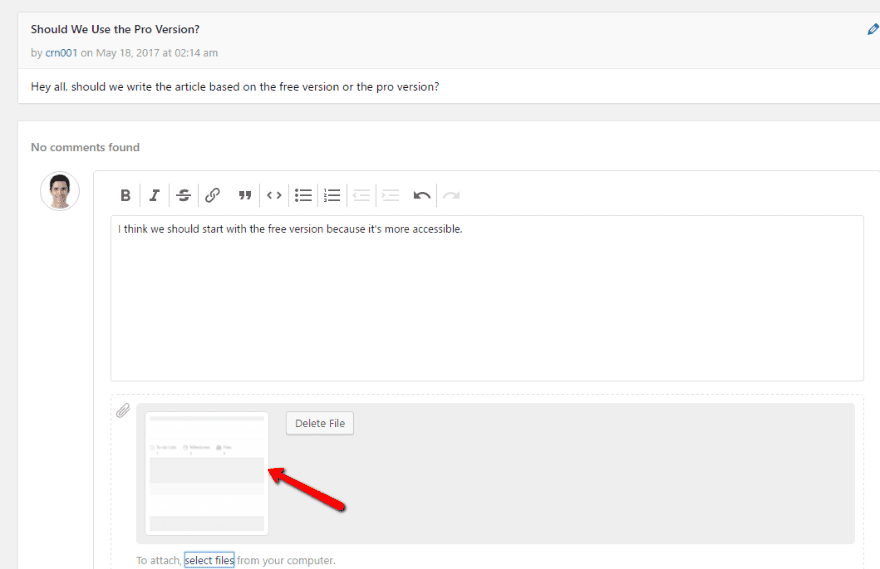Increase indent of text
The width and height of the screenshot is (880, 569).
coord(391,195)
